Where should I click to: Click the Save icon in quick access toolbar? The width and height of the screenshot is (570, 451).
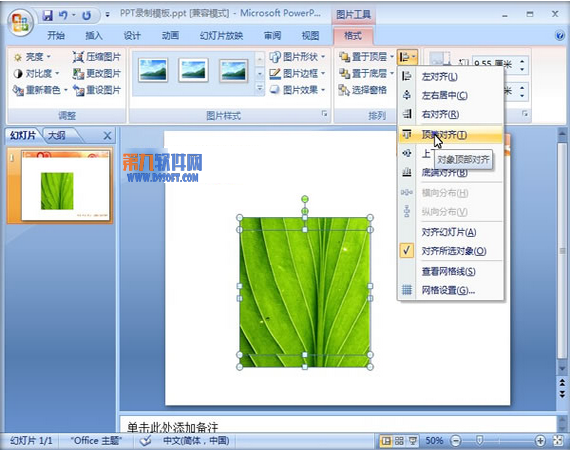(47, 15)
